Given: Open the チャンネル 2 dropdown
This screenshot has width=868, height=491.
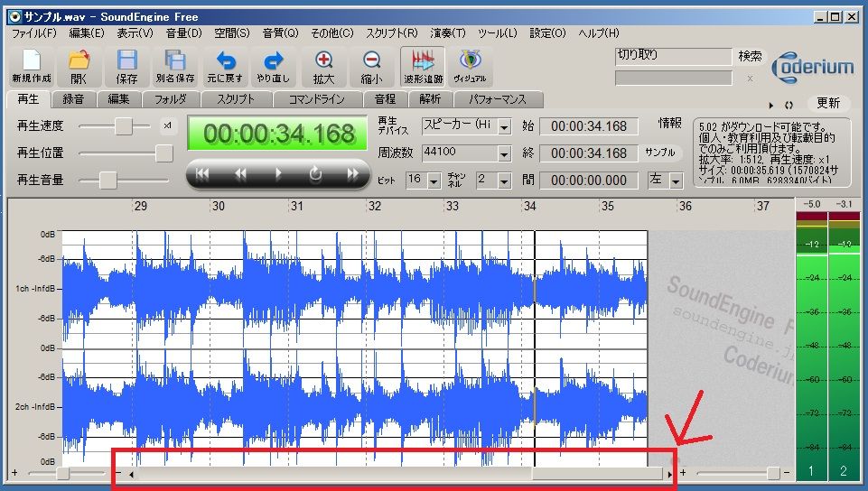Looking at the screenshot, I should (504, 181).
